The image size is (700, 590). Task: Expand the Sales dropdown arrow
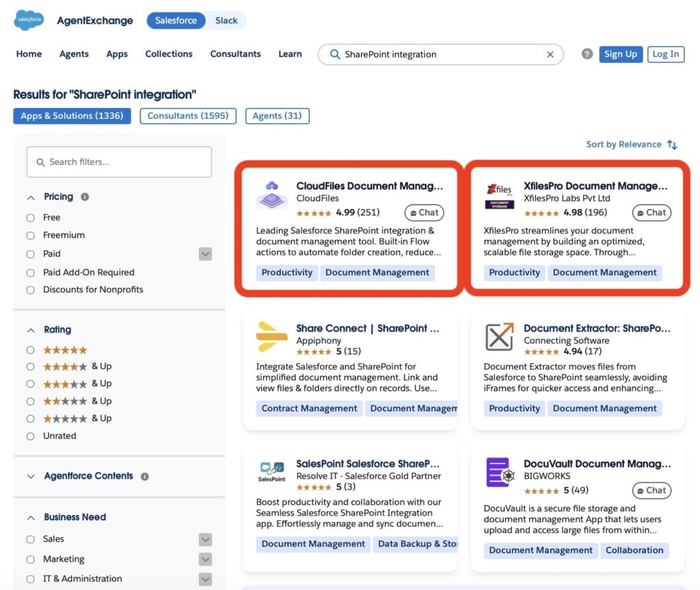click(x=205, y=539)
